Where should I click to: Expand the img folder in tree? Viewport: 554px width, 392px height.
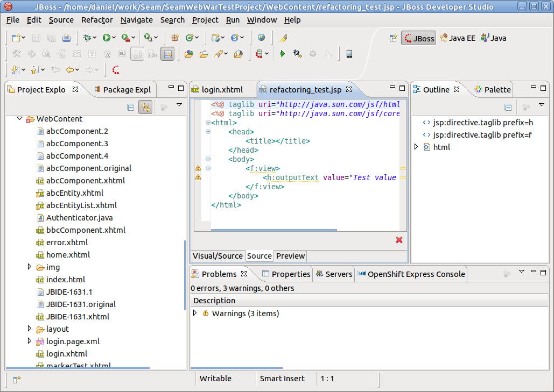30,267
